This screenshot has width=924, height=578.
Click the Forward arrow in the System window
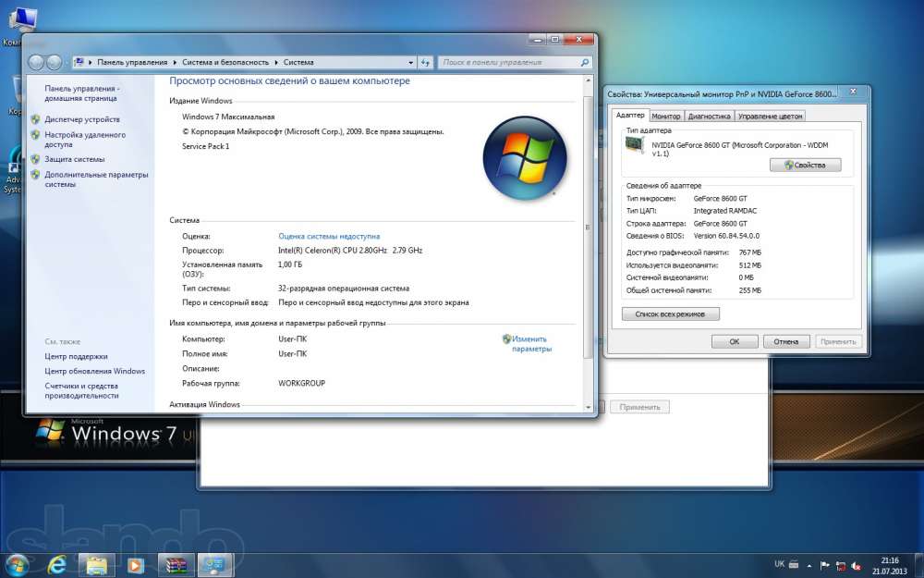[x=54, y=62]
